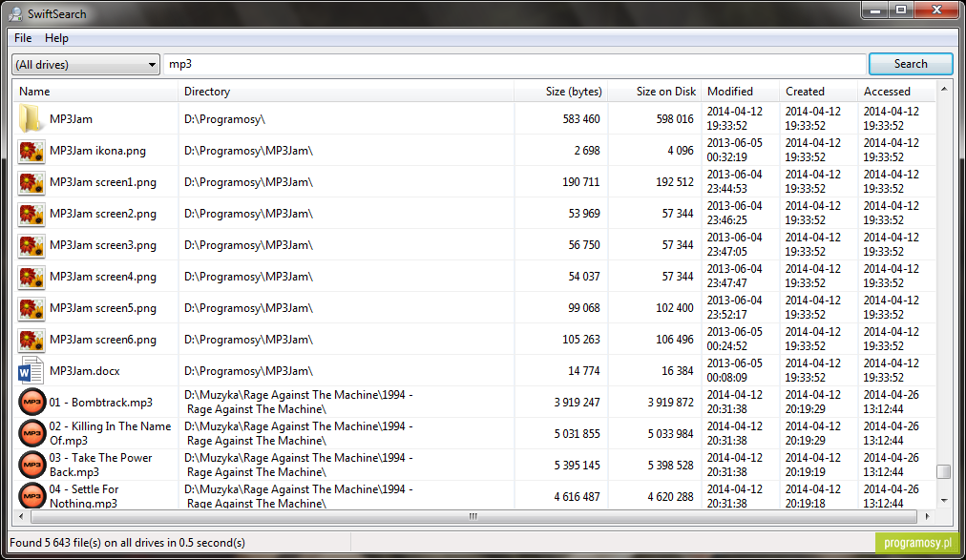Click the MP3Jam screen5.png image icon

[x=31, y=308]
